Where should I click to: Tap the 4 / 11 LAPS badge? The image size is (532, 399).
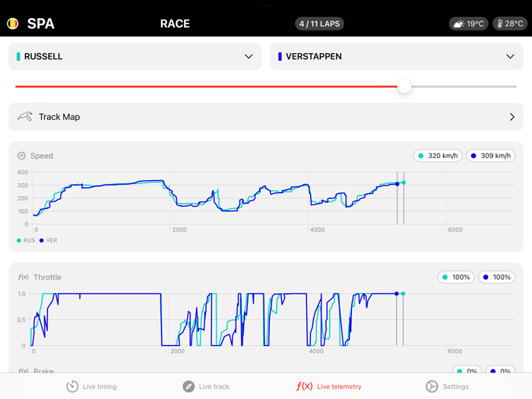(x=319, y=24)
